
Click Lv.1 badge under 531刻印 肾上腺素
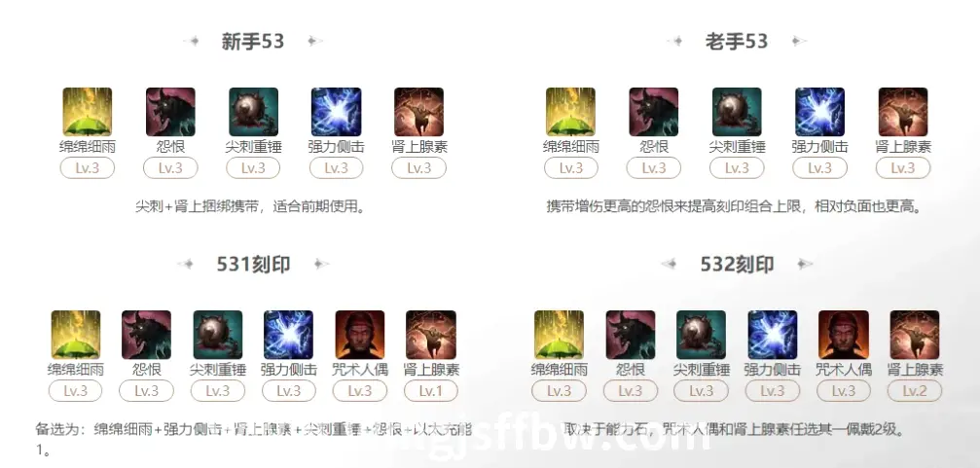tap(431, 391)
